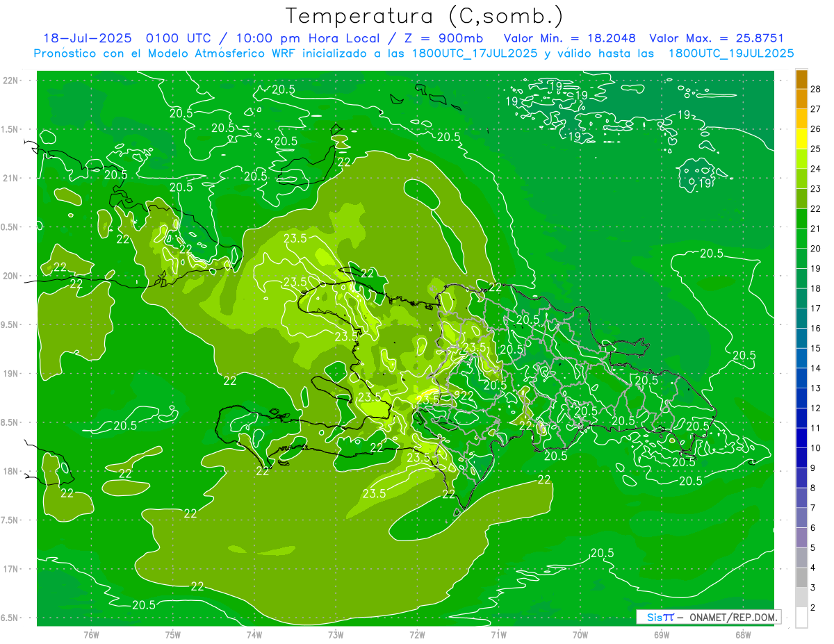This screenshot has width=834, height=644.
Task: Click the lime 24–25 swatch on the color scale
Action: click(x=801, y=159)
